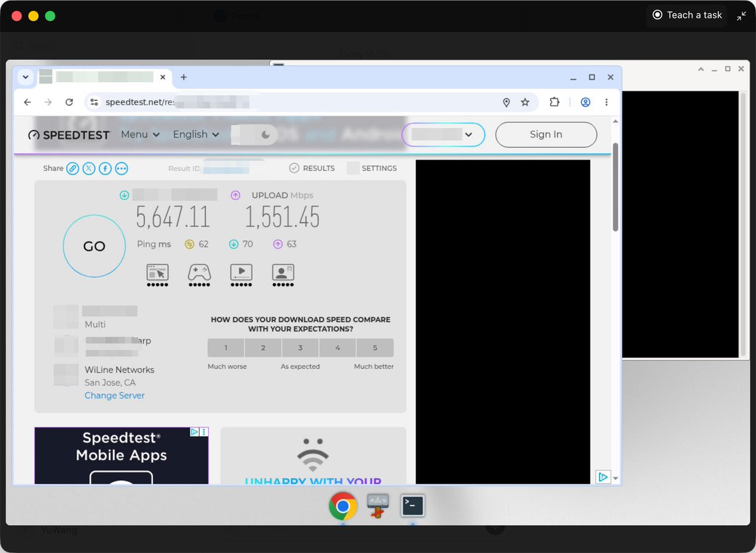
Task: Share result on Facebook icon
Action: [x=105, y=168]
